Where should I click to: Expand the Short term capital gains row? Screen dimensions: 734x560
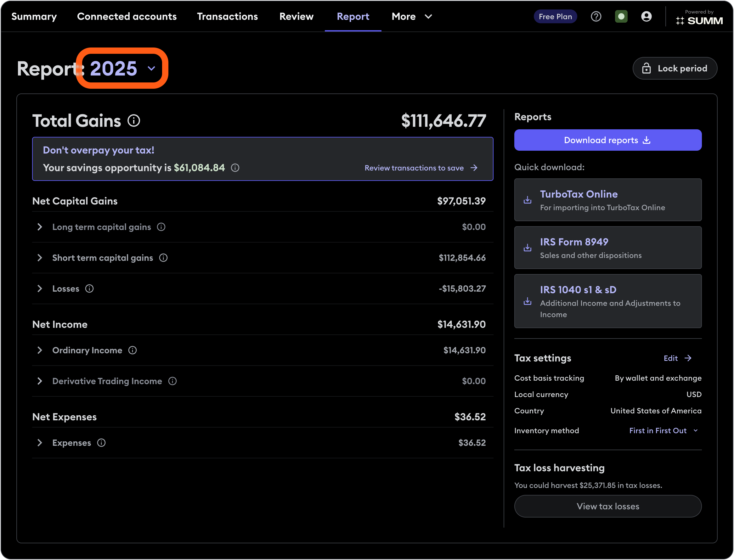39,258
